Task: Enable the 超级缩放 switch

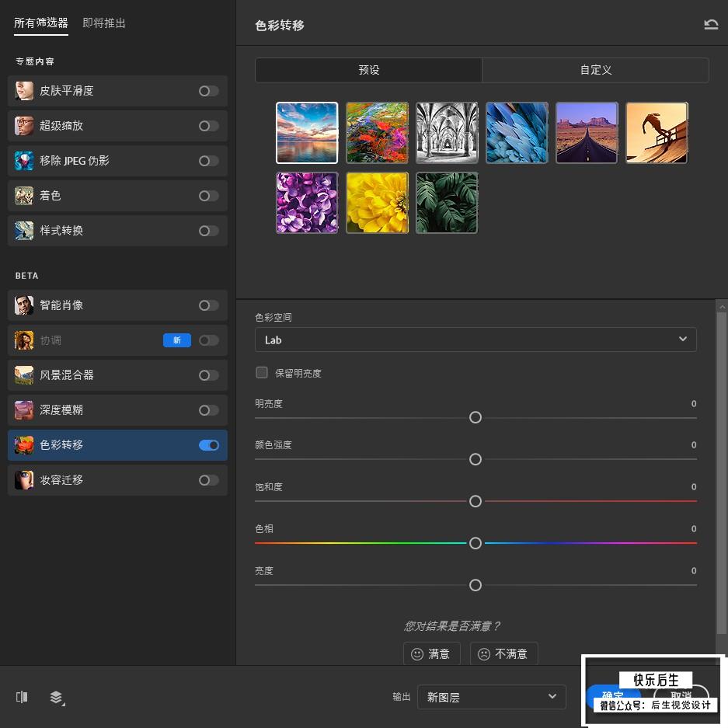Action: pyautogui.click(x=208, y=126)
